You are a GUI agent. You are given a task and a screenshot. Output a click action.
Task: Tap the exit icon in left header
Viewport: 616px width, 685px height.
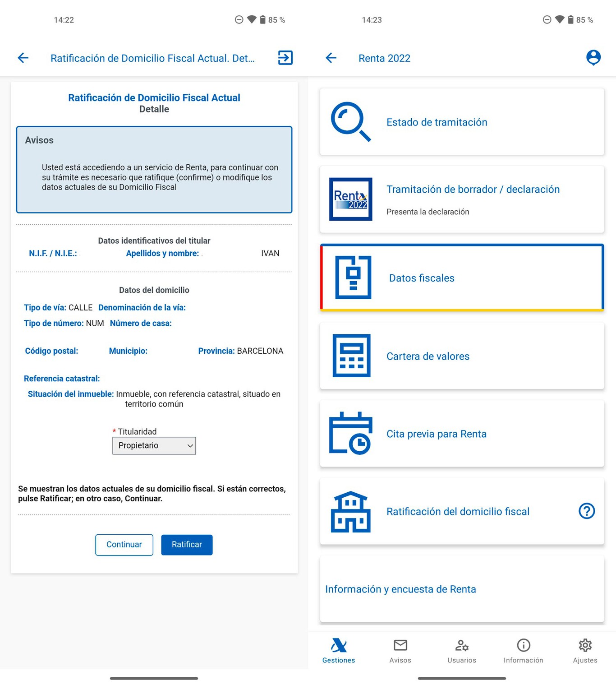click(285, 58)
